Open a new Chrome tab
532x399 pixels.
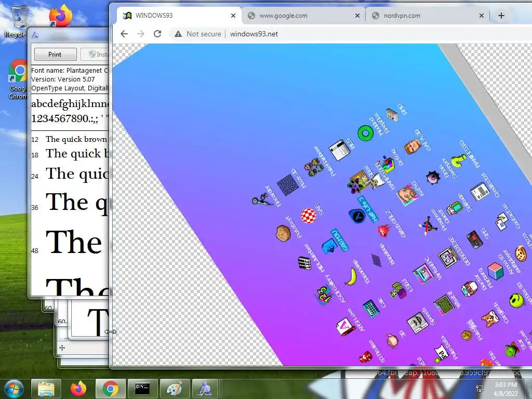(501, 15)
